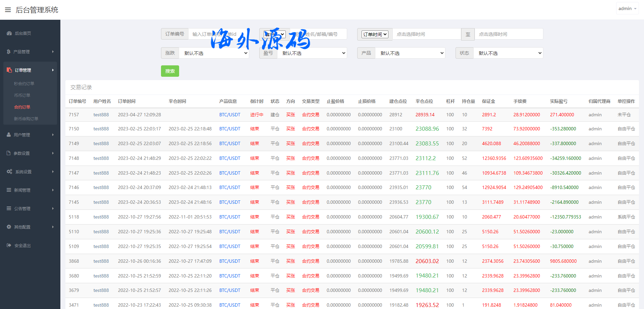Open the 状态 filter dropdown
Viewport: 644px width, 309px height.
pos(508,53)
